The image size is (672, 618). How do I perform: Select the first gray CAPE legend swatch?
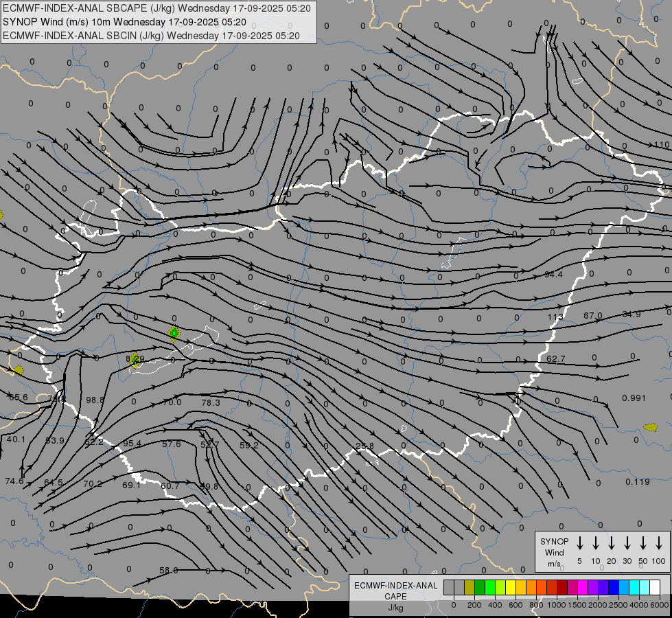pyautogui.click(x=449, y=587)
